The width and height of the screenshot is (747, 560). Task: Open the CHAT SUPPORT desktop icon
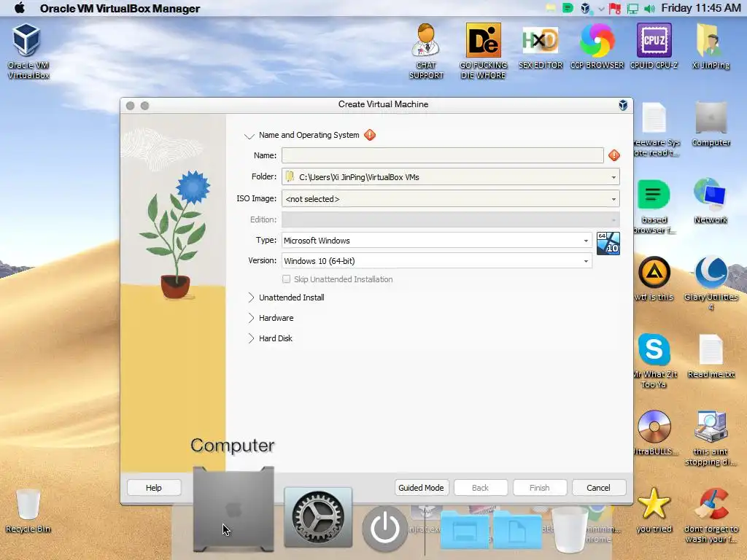coord(426,50)
